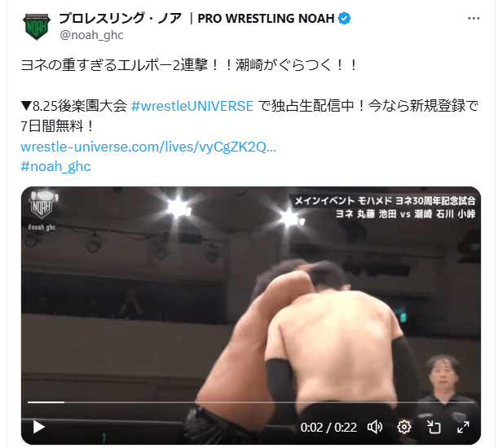Play the embedded wrestling video
Image resolution: width=498 pixels, height=448 pixels.
pyautogui.click(x=39, y=427)
